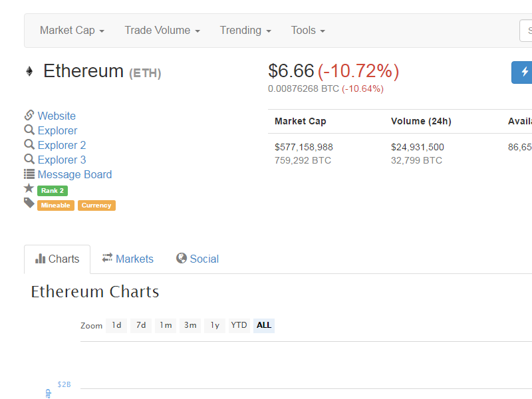Click the list icon beside Message Board

click(29, 174)
